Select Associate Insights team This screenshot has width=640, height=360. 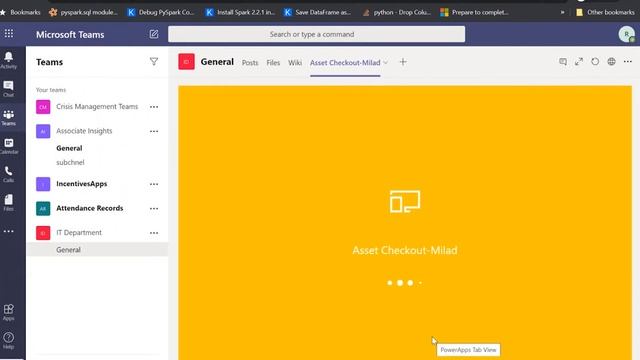(84, 131)
